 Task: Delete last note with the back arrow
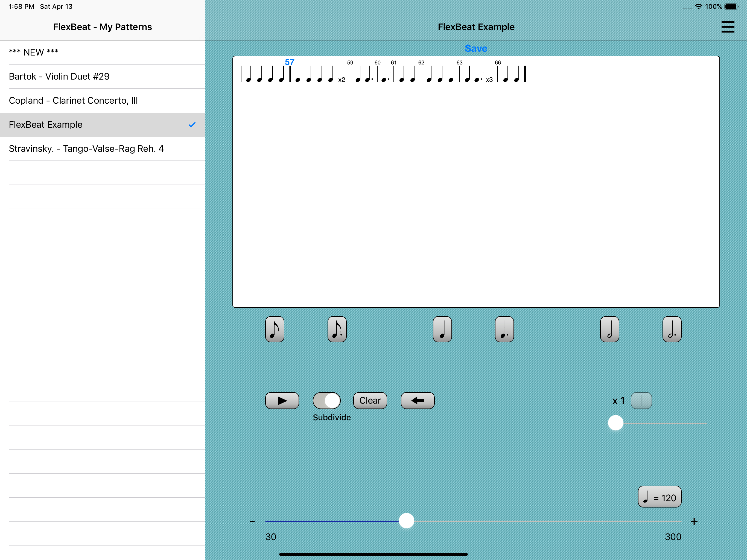pyautogui.click(x=418, y=401)
